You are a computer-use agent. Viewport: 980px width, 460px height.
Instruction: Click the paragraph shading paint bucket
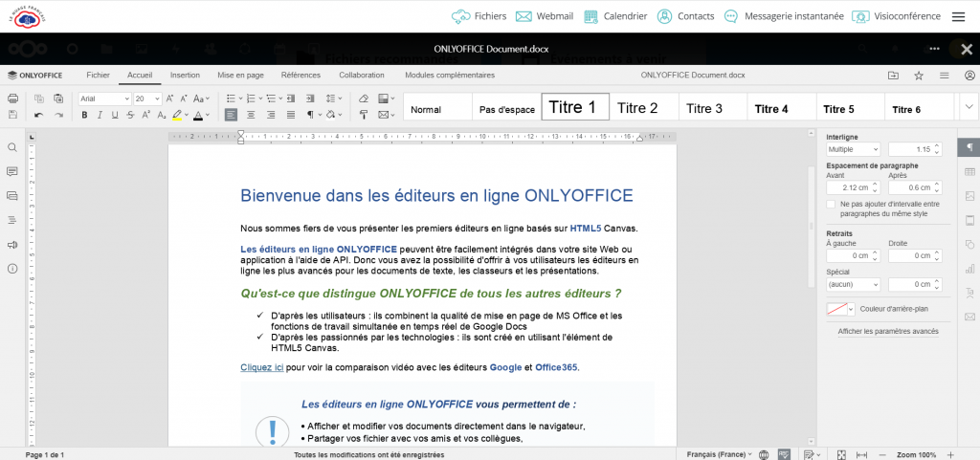[x=331, y=115]
